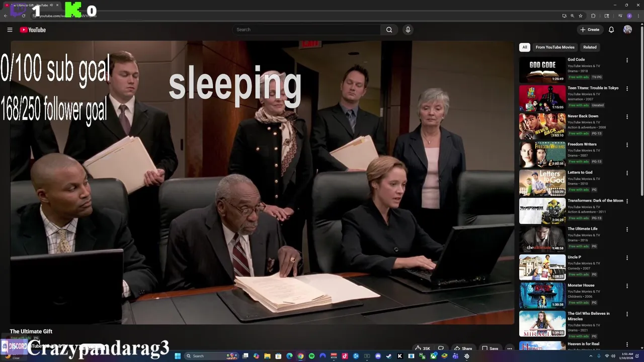The width and height of the screenshot is (644, 362).
Task: Open more actions ellipsis below the video
Action: pos(510,348)
